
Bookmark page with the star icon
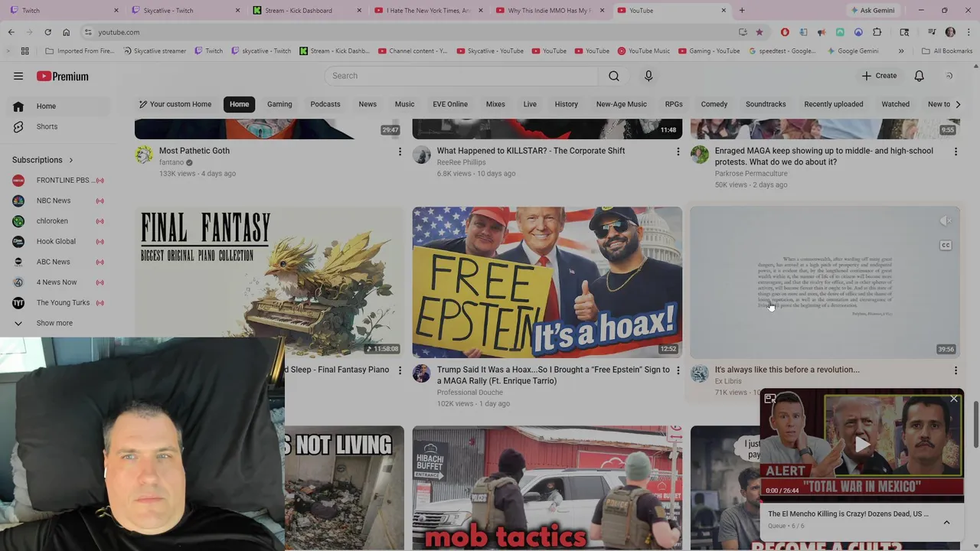coord(759,32)
